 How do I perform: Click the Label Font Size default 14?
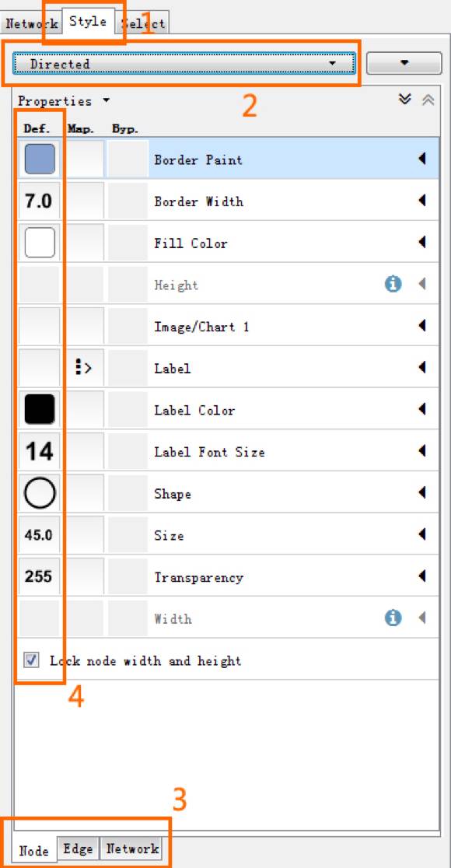tap(40, 452)
